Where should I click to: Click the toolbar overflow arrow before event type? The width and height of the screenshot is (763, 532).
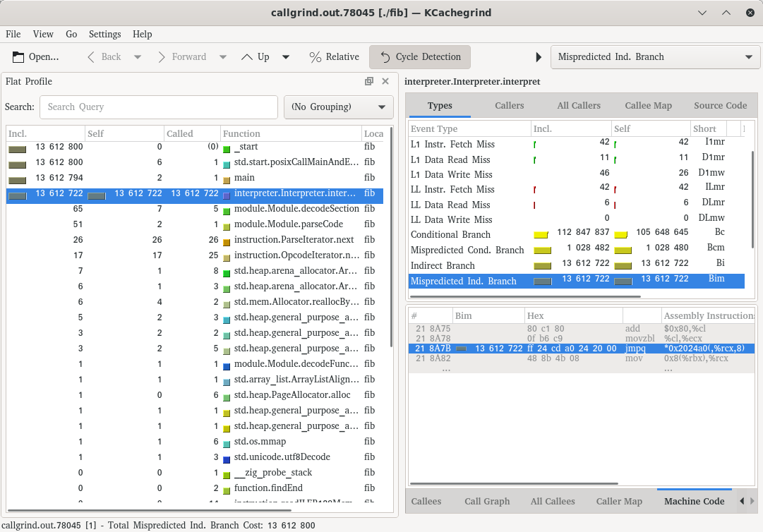pyautogui.click(x=539, y=57)
